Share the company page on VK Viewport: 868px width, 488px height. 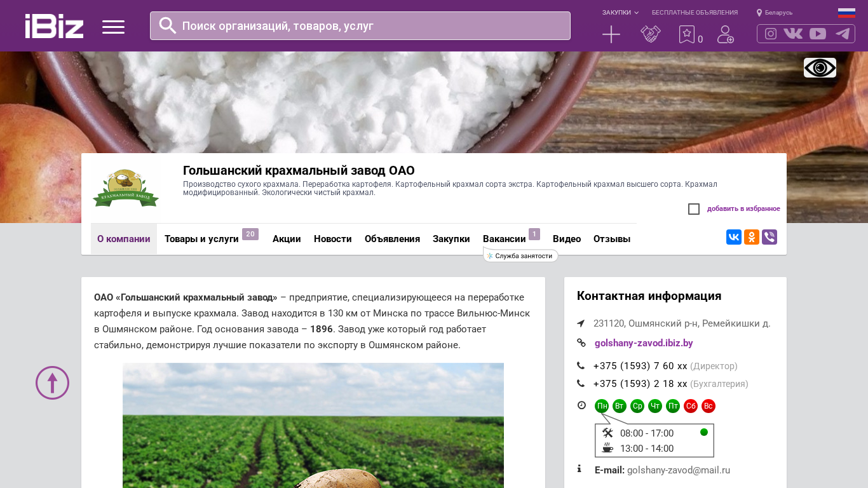tap(734, 237)
